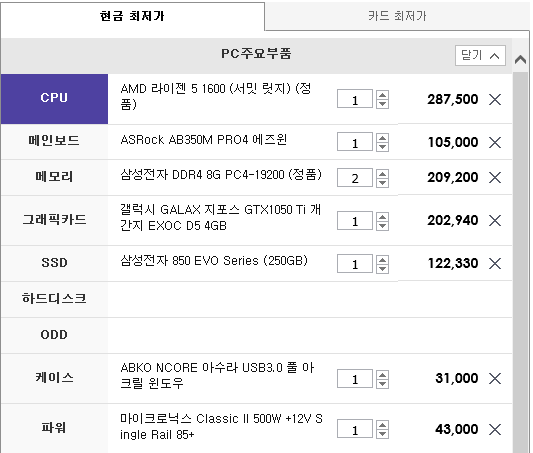Remove the ASRock AB350M PRO4 mainboard item
The image size is (533, 453).
click(495, 142)
